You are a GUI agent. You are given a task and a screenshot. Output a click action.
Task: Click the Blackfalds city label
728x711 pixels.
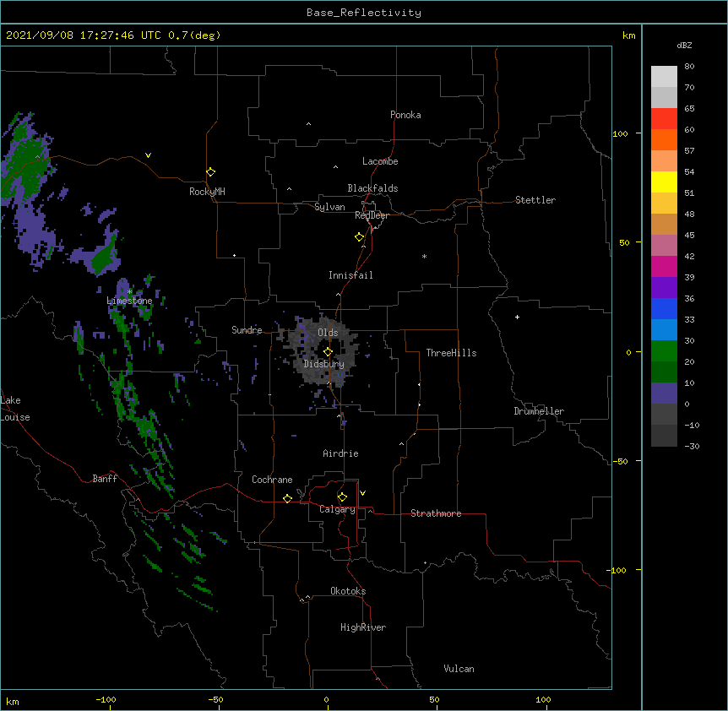coord(372,188)
